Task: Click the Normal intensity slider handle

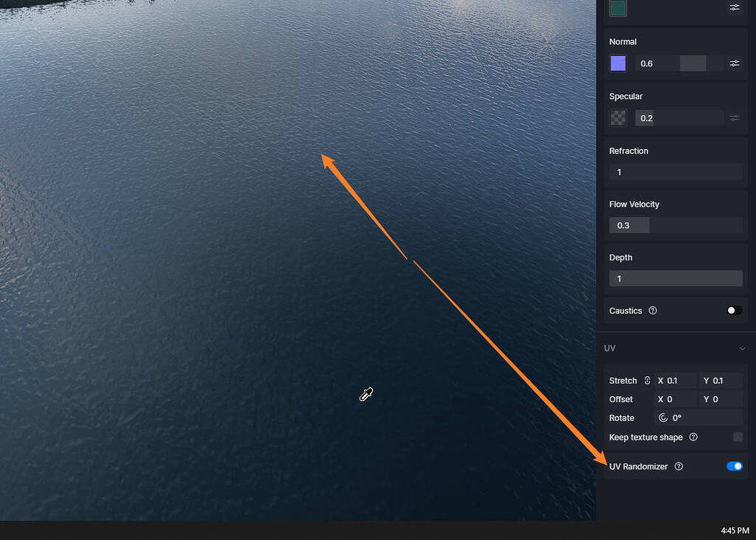Action: [x=693, y=63]
